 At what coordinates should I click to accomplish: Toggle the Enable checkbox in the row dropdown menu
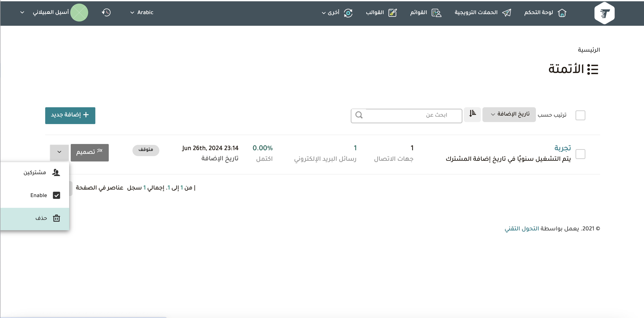point(56,196)
